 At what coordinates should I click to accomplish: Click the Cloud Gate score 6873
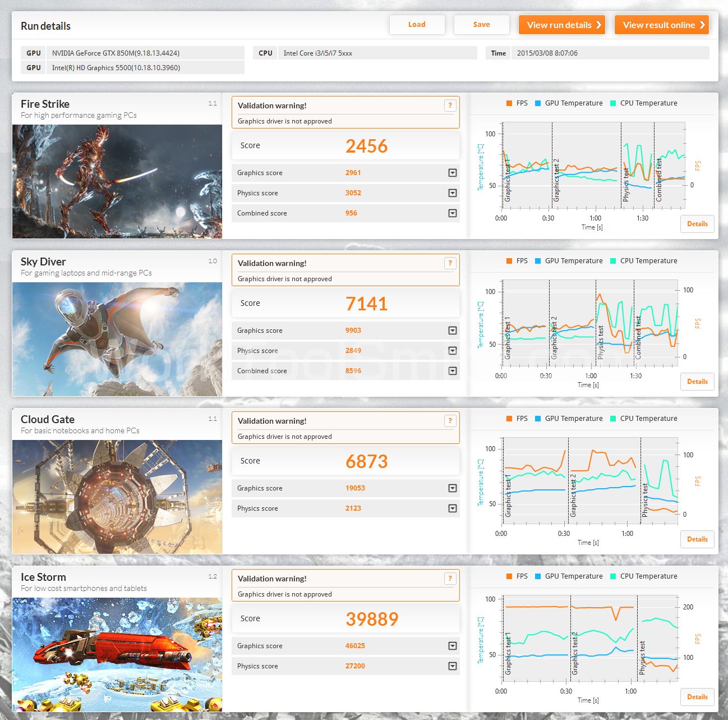(x=367, y=461)
